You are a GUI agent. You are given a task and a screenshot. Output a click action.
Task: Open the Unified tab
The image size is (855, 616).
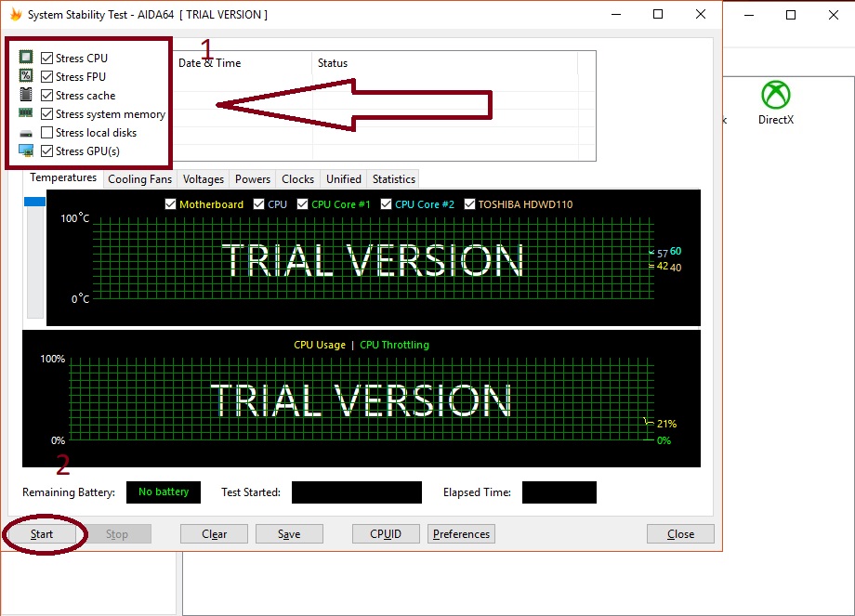pos(344,179)
